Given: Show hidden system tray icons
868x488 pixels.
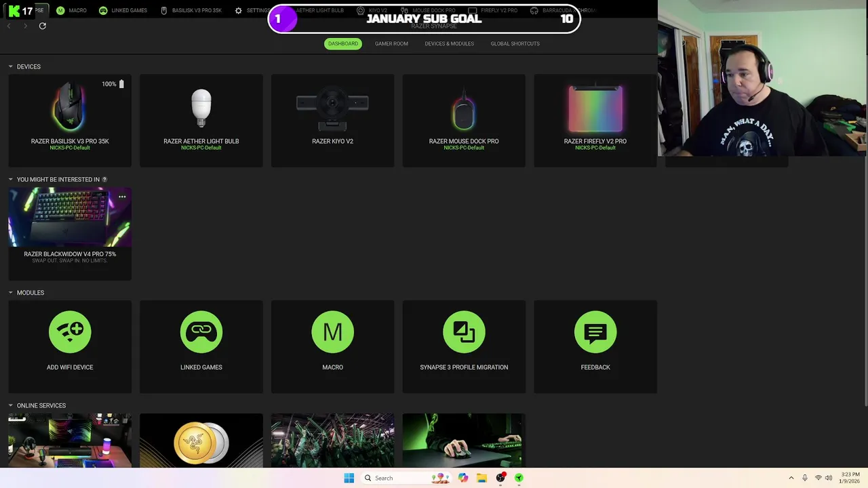Looking at the screenshot, I should pyautogui.click(x=791, y=478).
